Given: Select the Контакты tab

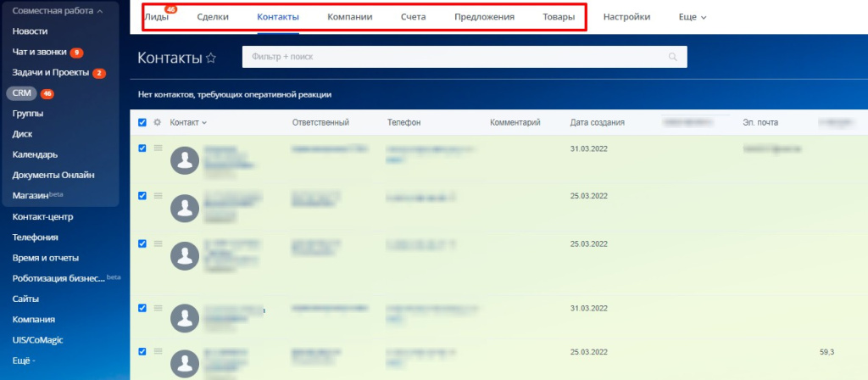Looking at the screenshot, I should [x=278, y=17].
